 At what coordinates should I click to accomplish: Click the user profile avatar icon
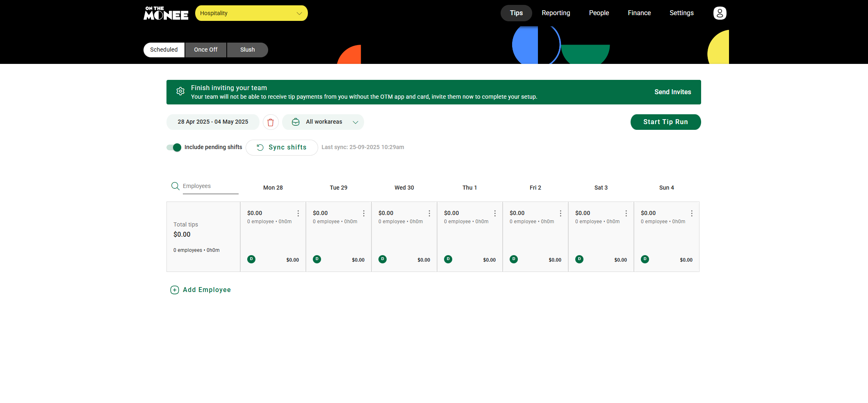(720, 13)
